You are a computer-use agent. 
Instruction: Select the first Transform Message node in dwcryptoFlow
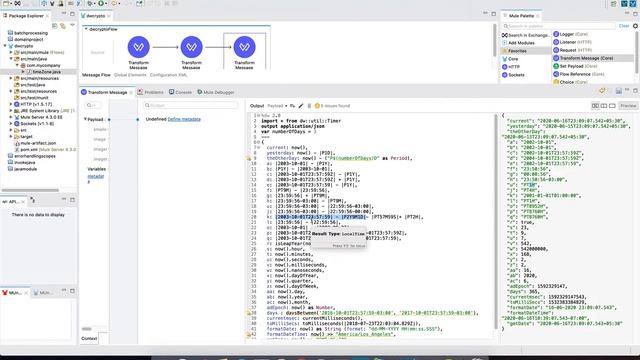coord(138,47)
